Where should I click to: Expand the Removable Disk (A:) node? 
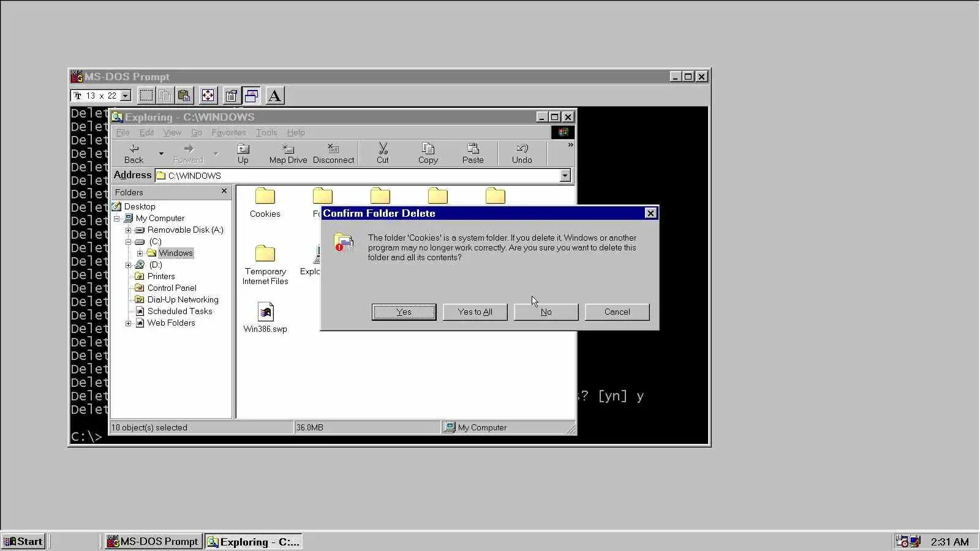pos(128,230)
